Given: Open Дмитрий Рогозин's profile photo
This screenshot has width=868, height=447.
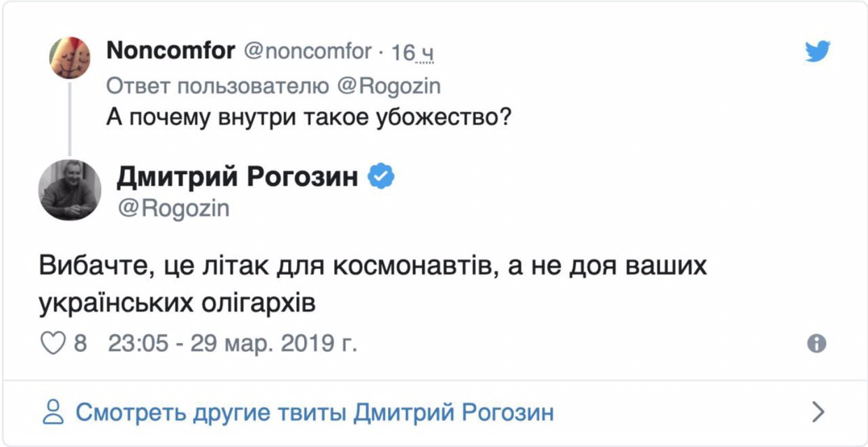Looking at the screenshot, I should click(x=70, y=190).
